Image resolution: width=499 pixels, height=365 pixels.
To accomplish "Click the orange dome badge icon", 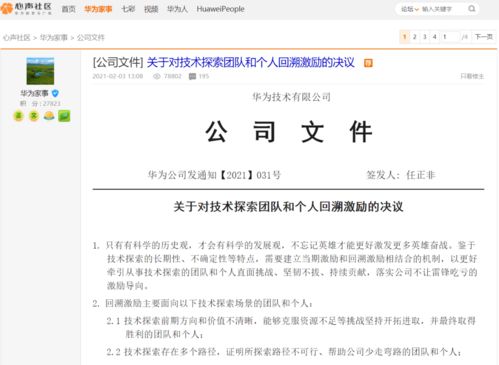I will click(x=49, y=116).
